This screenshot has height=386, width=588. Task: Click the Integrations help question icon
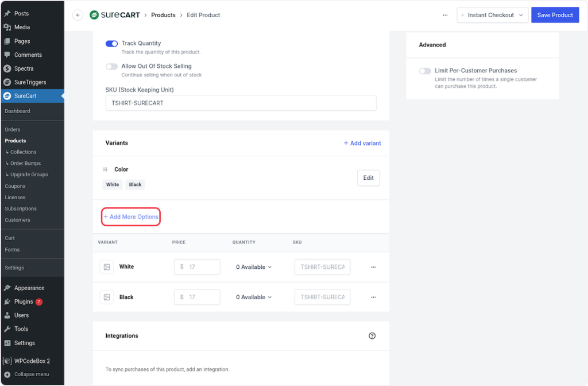tap(372, 336)
